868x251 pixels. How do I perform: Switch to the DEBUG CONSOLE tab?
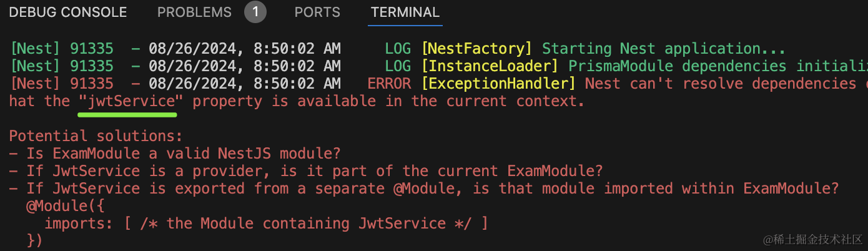pyautogui.click(x=67, y=12)
